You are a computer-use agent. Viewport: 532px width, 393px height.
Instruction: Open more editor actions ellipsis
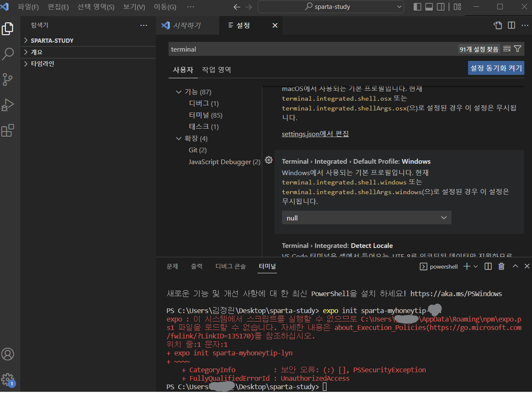[524, 25]
